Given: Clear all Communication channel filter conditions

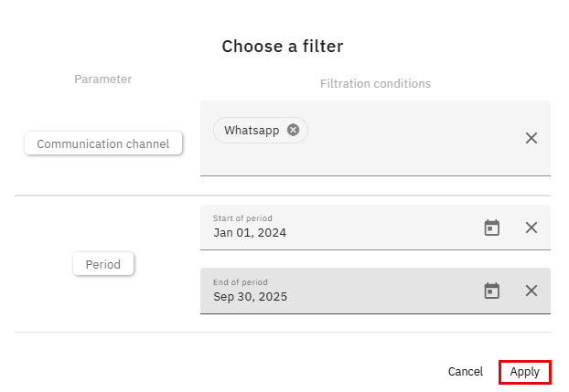Looking at the screenshot, I should point(531,138).
